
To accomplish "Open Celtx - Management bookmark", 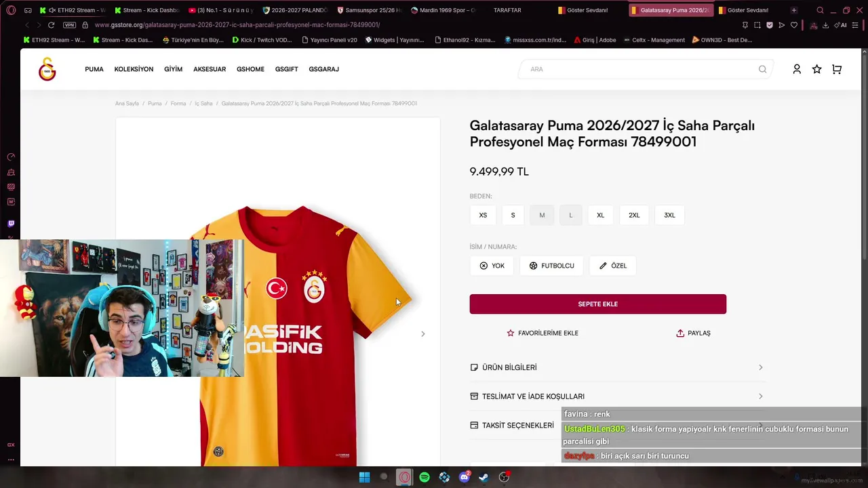I will (654, 40).
